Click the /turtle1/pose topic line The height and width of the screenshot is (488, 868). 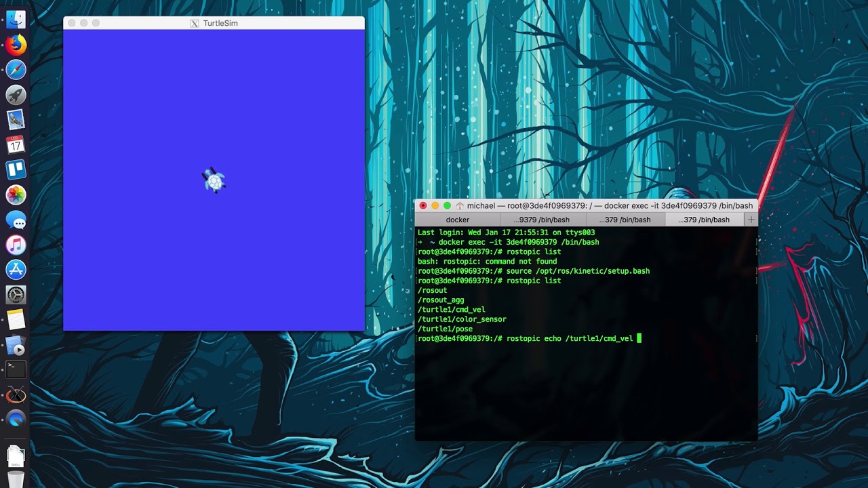point(446,329)
